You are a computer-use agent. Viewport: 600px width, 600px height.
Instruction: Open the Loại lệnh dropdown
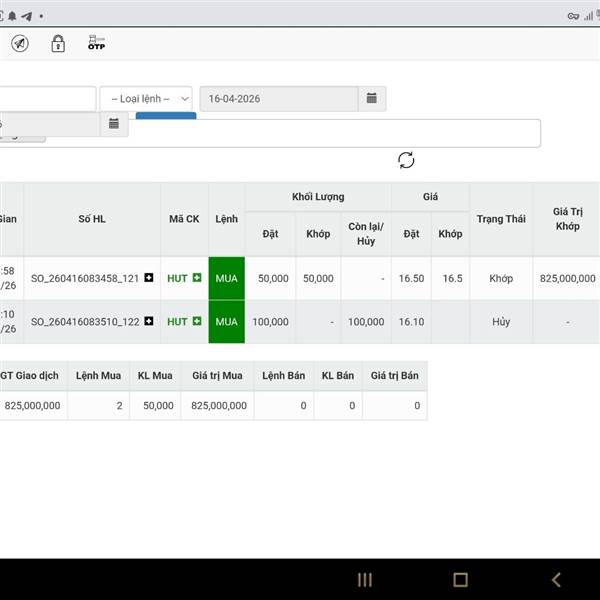click(x=146, y=99)
